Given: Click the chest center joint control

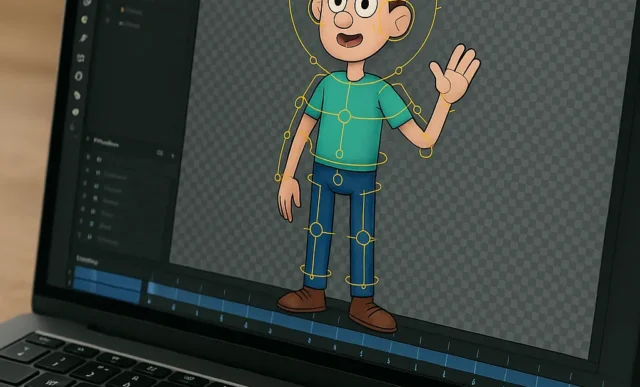Looking at the screenshot, I should point(344,116).
